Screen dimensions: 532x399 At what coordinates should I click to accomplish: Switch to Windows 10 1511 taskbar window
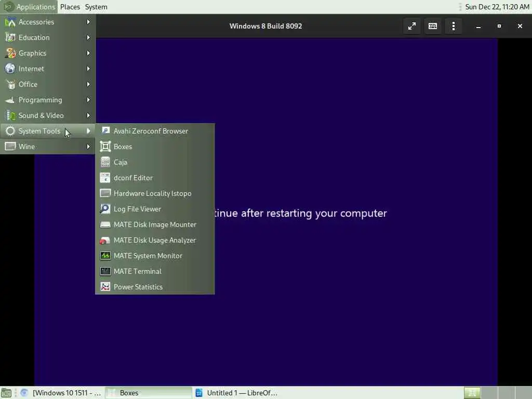coord(61,393)
